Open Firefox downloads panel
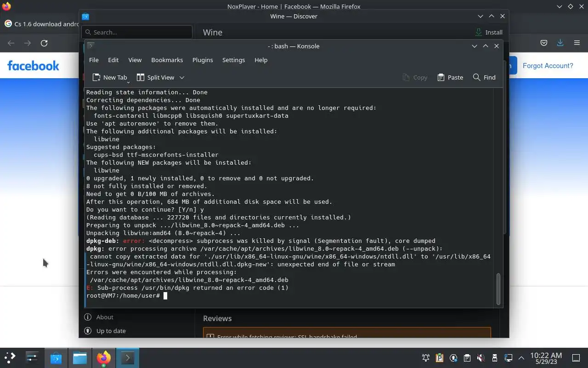Viewport: 588px width, 368px height. [560, 43]
